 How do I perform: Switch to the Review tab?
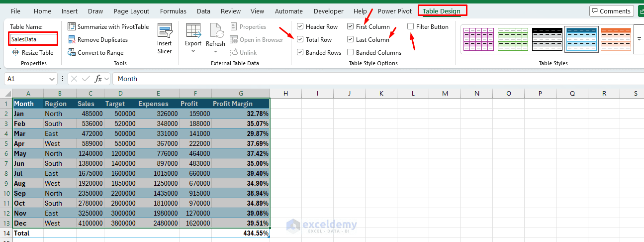(231, 11)
